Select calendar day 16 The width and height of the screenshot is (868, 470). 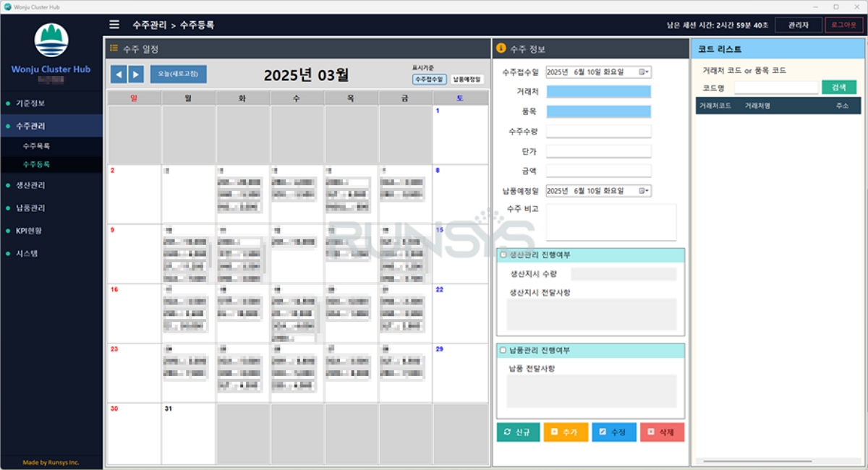coord(135,313)
